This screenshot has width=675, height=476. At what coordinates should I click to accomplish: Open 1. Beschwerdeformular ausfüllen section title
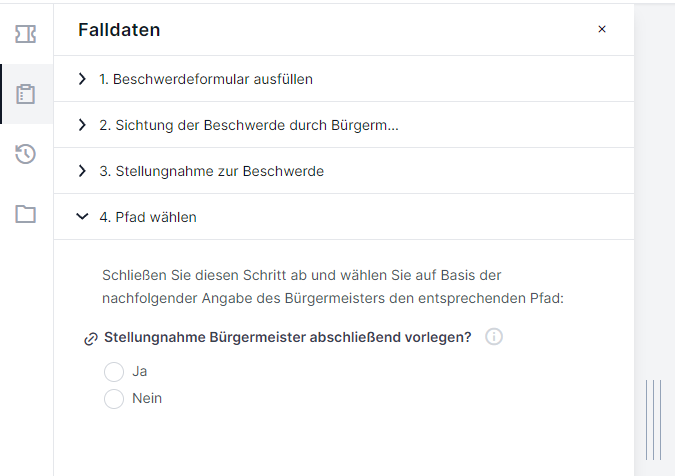click(206, 79)
